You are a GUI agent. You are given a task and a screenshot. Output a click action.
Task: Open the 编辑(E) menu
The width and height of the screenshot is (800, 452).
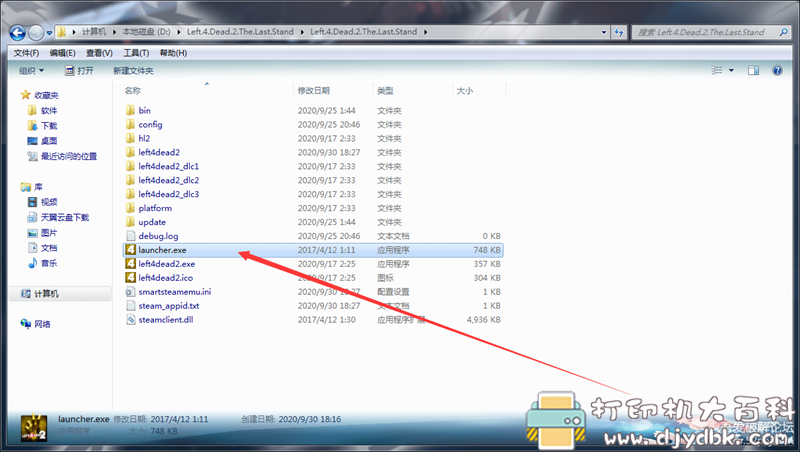point(62,53)
